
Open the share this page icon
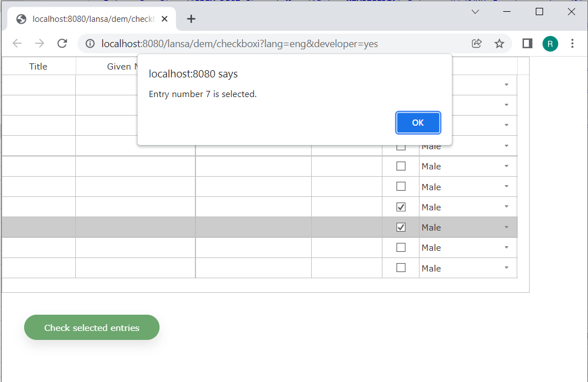[x=476, y=43]
